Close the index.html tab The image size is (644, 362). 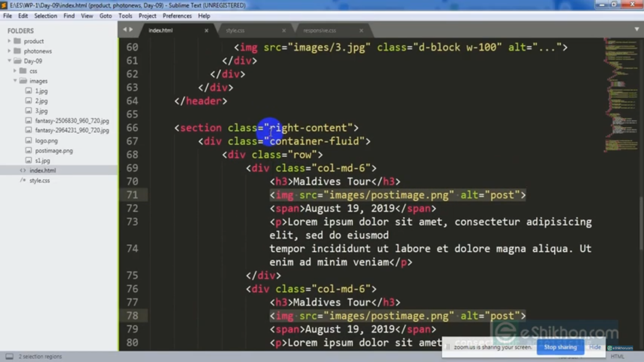tap(206, 31)
